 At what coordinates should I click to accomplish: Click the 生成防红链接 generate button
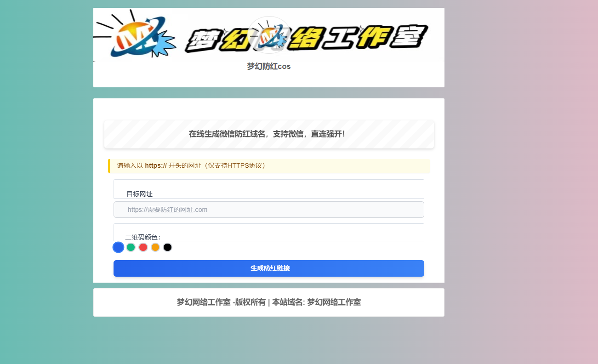coord(268,268)
